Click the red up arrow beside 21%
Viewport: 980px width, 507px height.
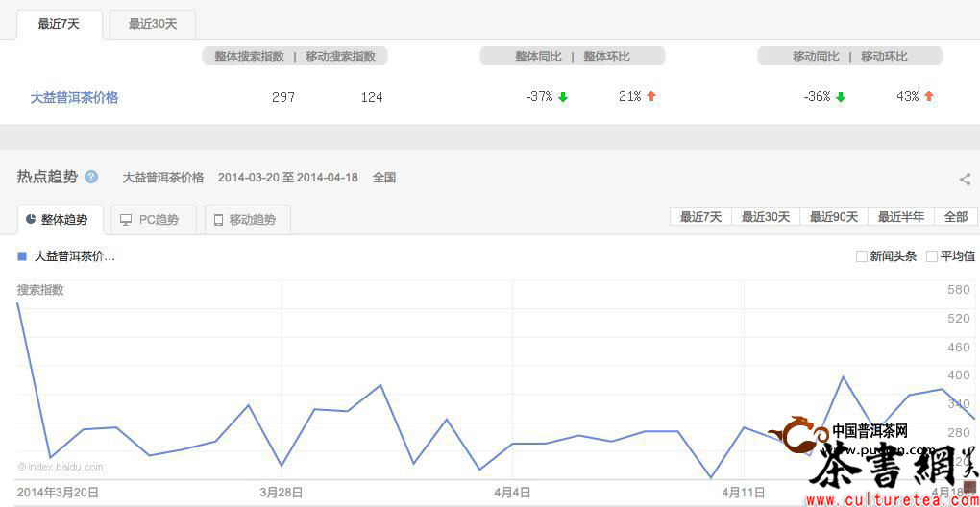[651, 96]
